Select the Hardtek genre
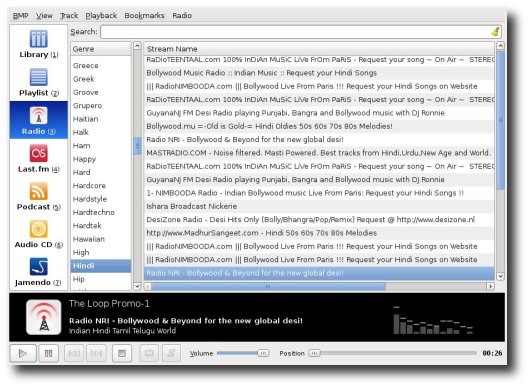530x388 pixels. click(101, 225)
